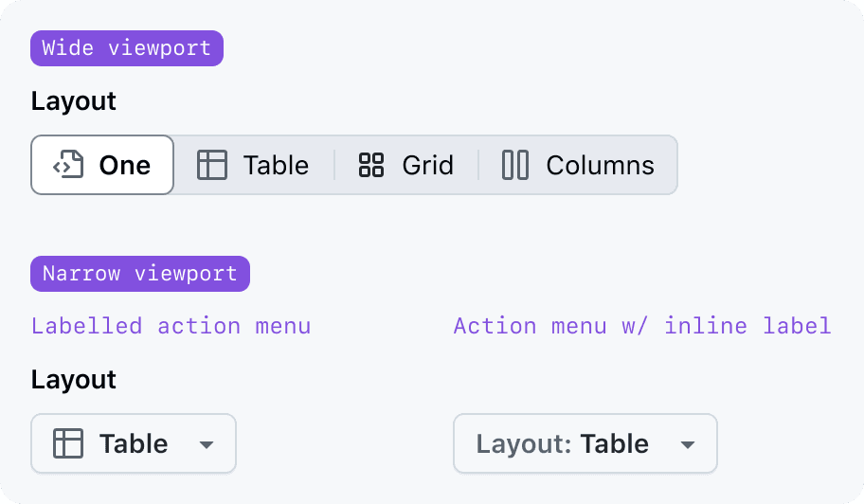864x504 pixels.
Task: Click the code-file icon in One segment
Action: 68,165
